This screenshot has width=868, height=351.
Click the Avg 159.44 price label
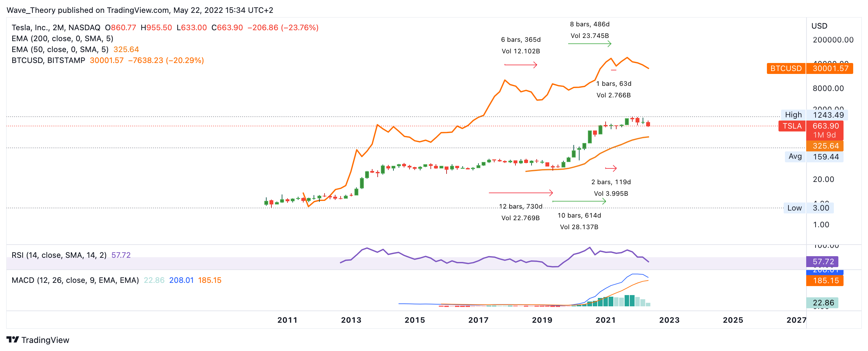[x=813, y=157]
